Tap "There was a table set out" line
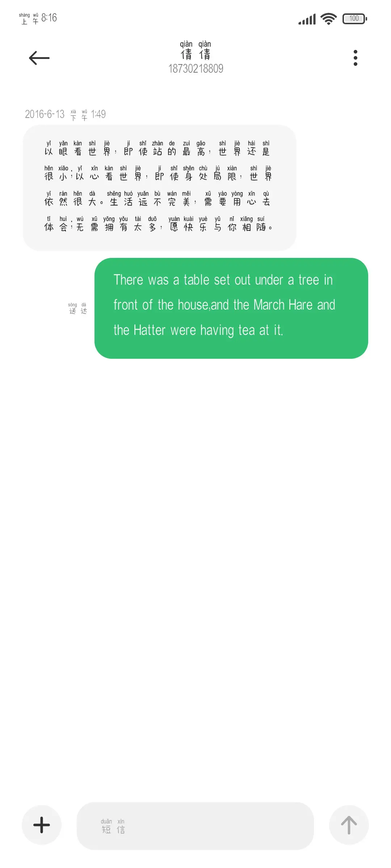This screenshot has width=391, height=868. [x=223, y=280]
